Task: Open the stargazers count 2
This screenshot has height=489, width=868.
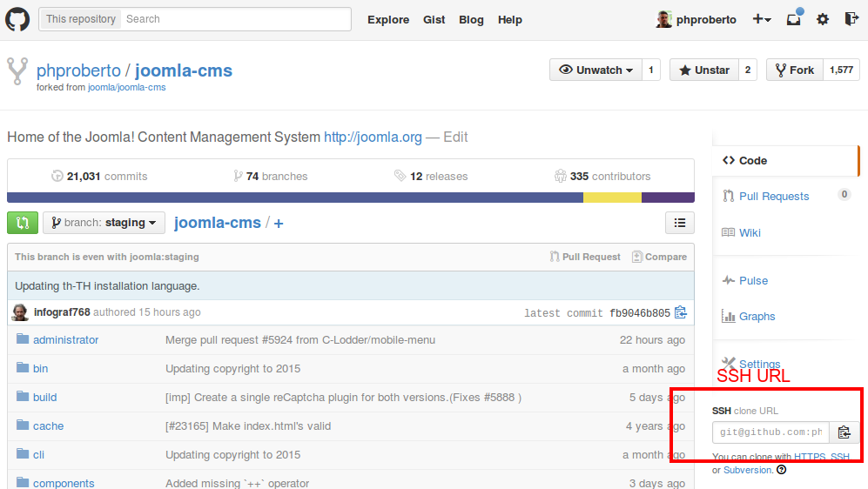Action: (748, 70)
